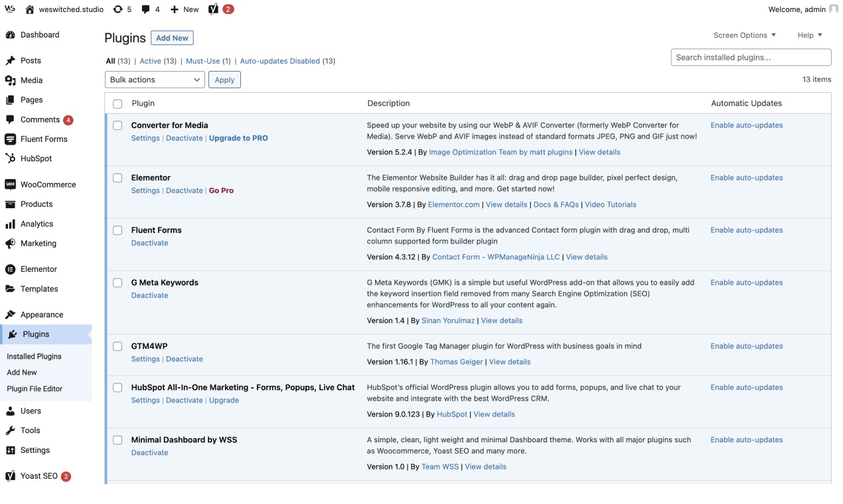
Task: Filter by Must-Use plugins
Action: click(203, 61)
